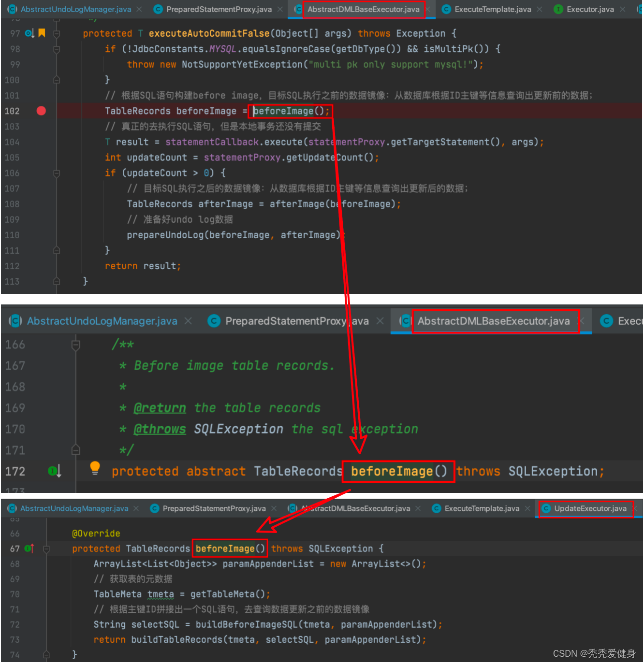
Task: Click the overriding-method gutter icon on line 67
Action: point(29,548)
